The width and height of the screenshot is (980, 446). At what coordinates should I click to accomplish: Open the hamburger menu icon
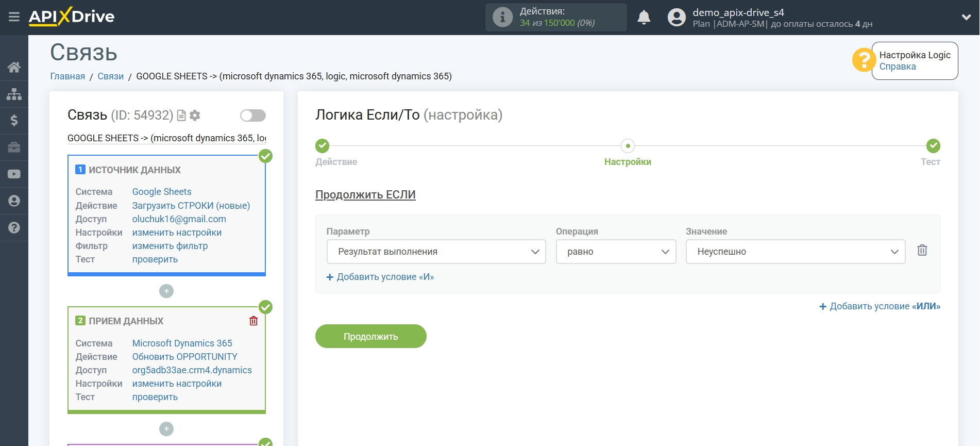pos(14,17)
